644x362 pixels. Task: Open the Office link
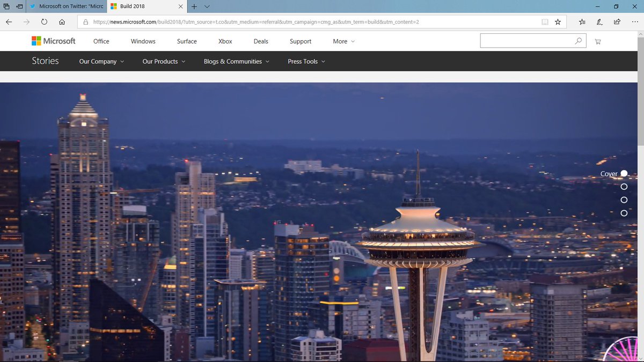point(101,41)
